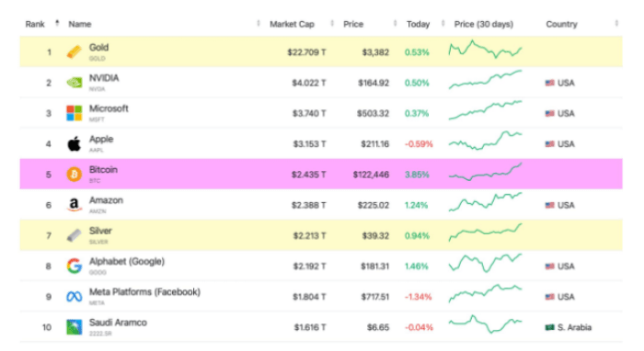Open the Microsoft company link
The image size is (644, 351).
pos(109,108)
